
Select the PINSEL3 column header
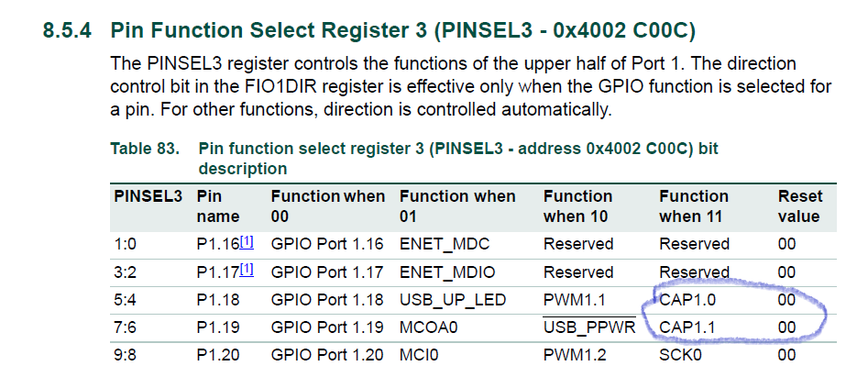[148, 196]
